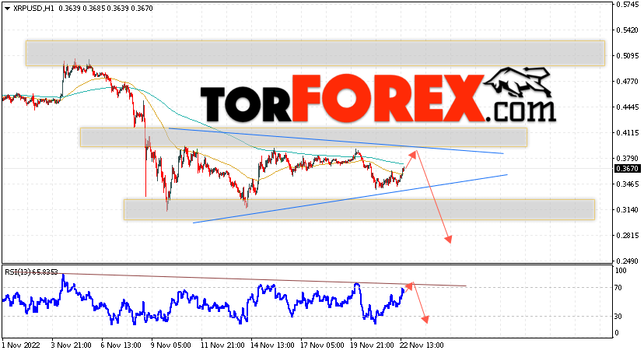Select the OHLC values 0.3639 0.3685 0.3639 0.3670
This screenshot has width=644, height=354.
click(x=106, y=9)
